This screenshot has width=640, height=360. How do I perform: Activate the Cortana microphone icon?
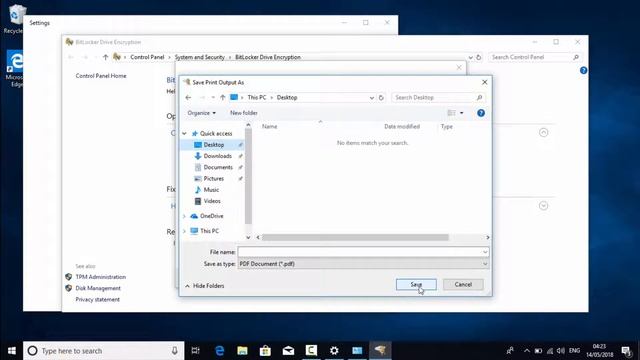click(175, 351)
